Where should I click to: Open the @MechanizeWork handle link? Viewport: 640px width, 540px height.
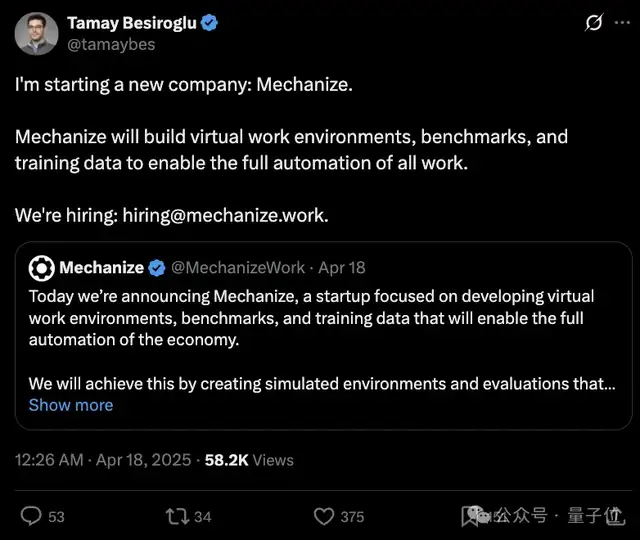[x=238, y=268]
